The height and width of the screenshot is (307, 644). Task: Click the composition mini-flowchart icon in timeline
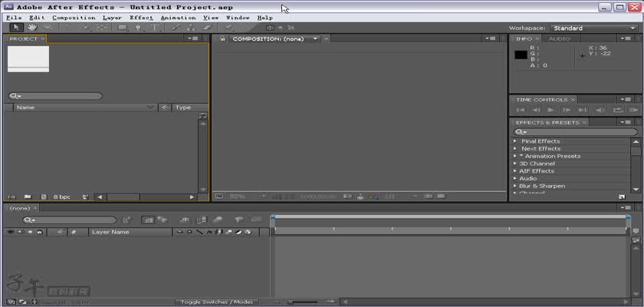(127, 220)
